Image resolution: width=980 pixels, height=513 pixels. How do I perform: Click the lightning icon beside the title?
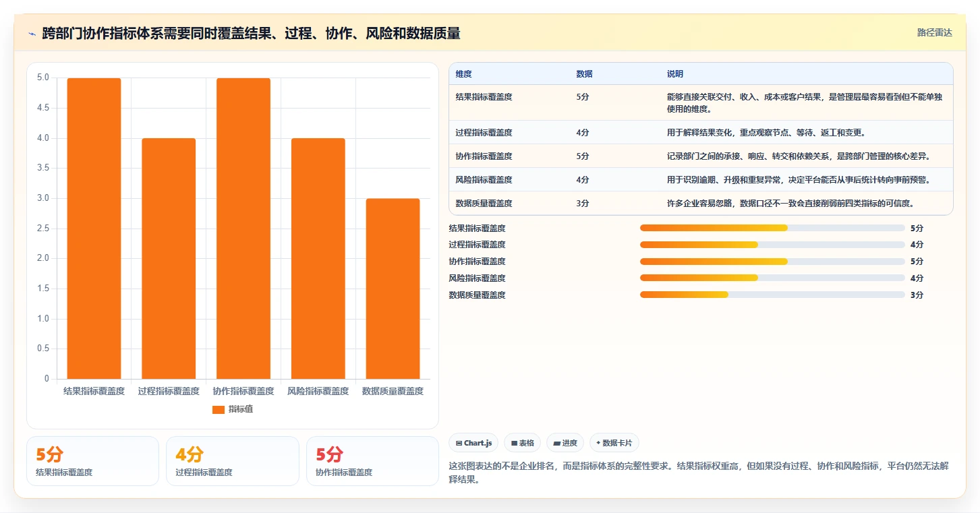click(x=32, y=34)
